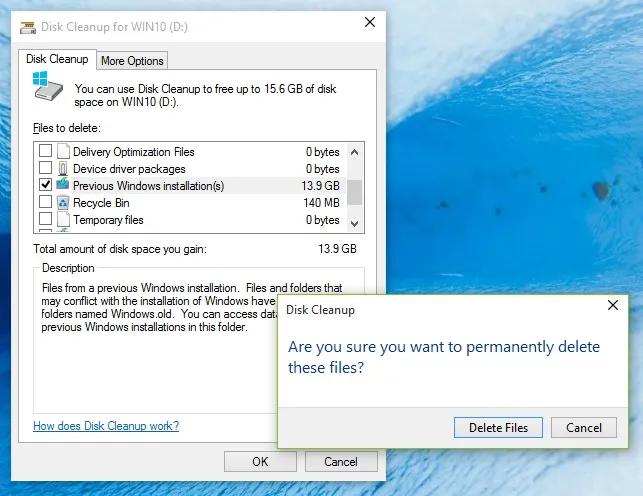Select the Delivery Optimization Files row label
The width and height of the screenshot is (643, 496).
coord(134,152)
